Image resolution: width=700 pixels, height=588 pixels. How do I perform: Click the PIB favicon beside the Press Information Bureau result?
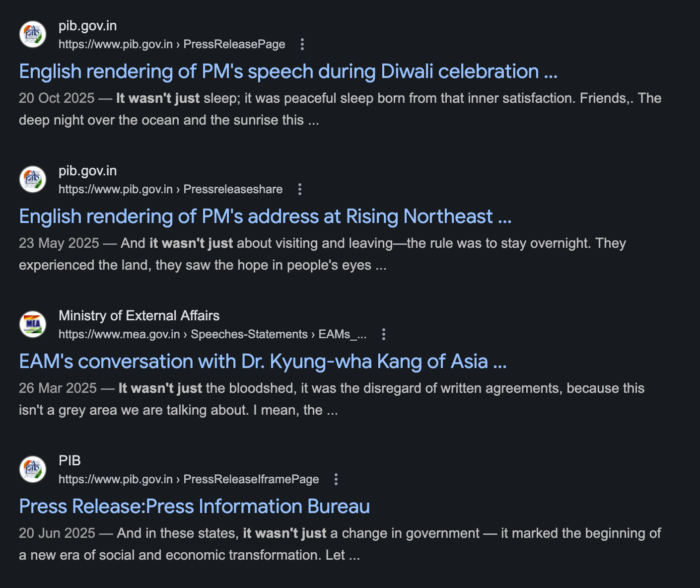[33, 469]
